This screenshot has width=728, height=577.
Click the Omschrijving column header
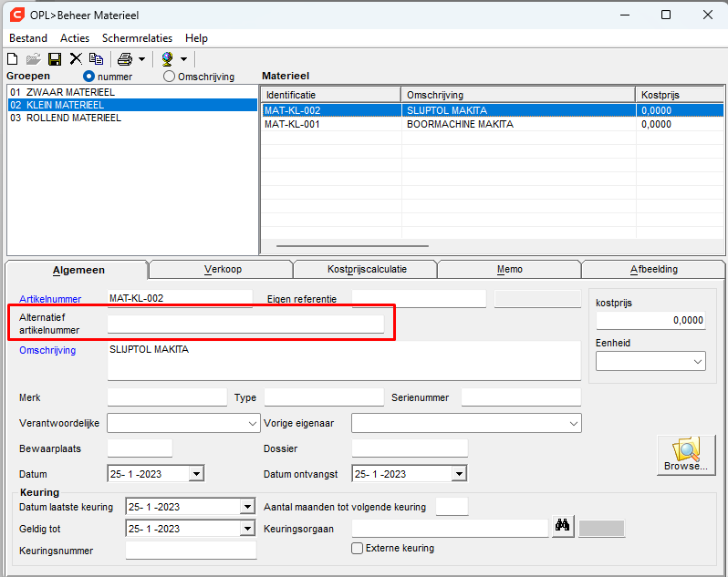point(518,95)
